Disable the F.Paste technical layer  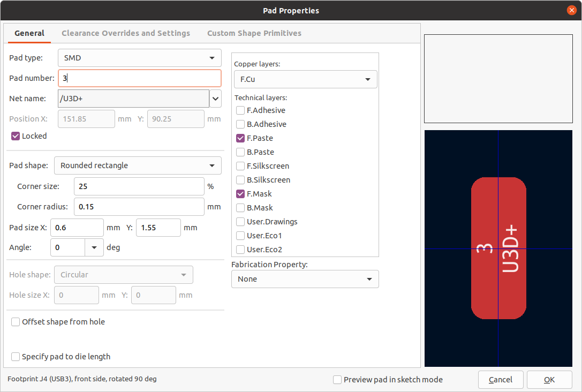[x=240, y=138]
